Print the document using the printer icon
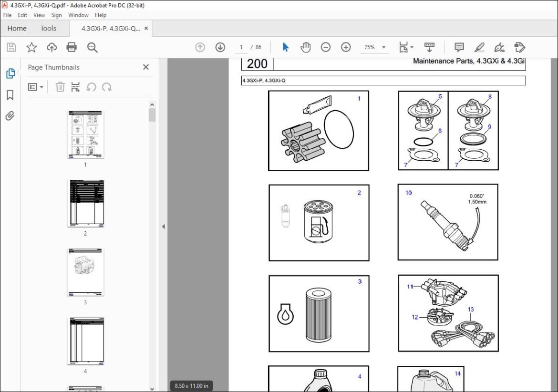 pyautogui.click(x=72, y=47)
